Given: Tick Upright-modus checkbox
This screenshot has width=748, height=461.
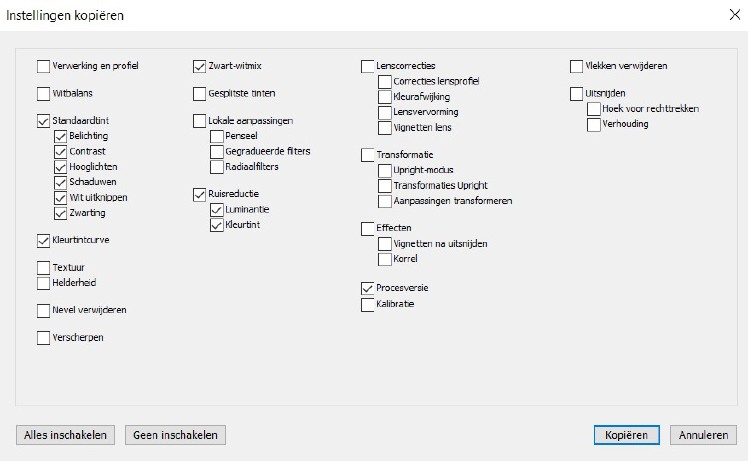Looking at the screenshot, I should pos(384,170).
